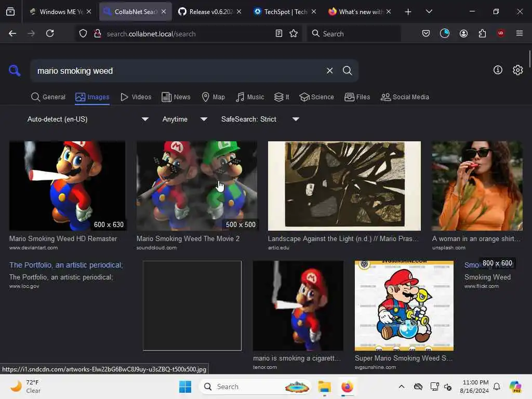Toggle reader view icon in address bar
Image resolution: width=532 pixels, height=399 pixels.
click(279, 34)
